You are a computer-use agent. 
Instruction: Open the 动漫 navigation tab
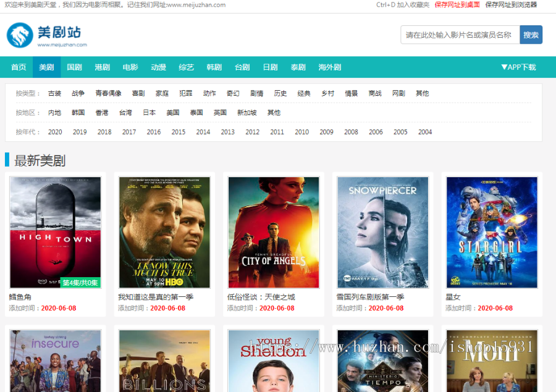pos(158,67)
